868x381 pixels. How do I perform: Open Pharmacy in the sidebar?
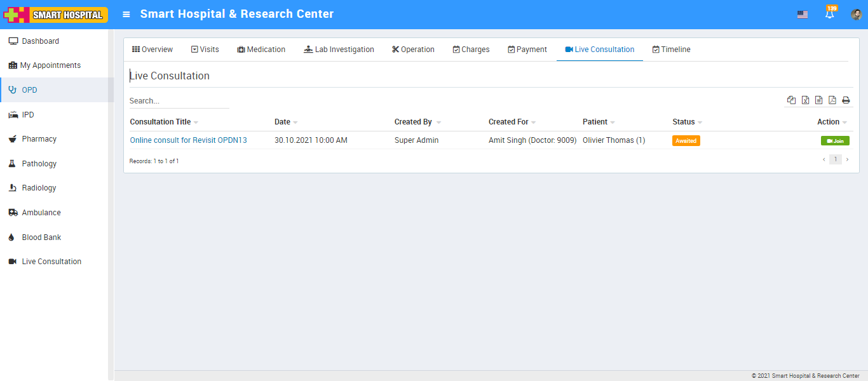pos(39,139)
